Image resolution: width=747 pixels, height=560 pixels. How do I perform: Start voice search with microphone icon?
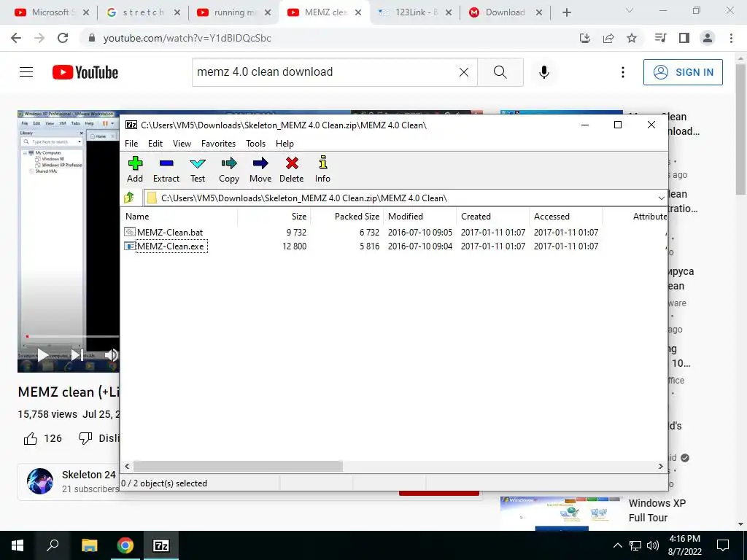tap(544, 72)
